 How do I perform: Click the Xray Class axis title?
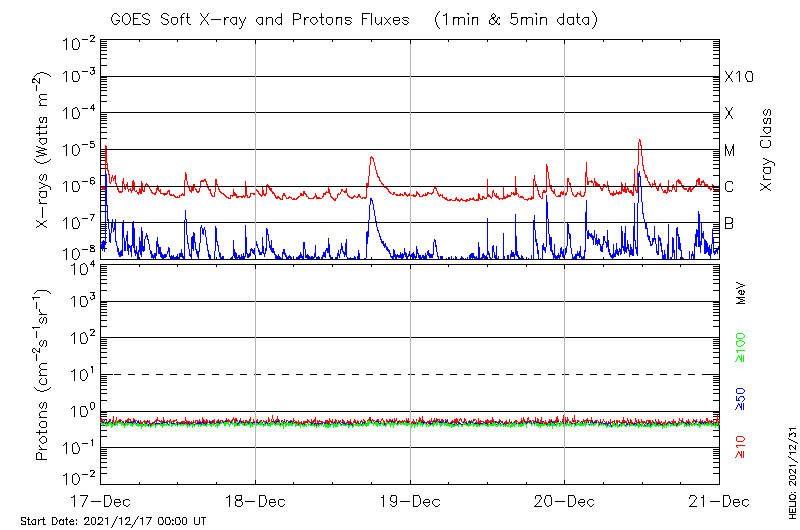coord(767,150)
